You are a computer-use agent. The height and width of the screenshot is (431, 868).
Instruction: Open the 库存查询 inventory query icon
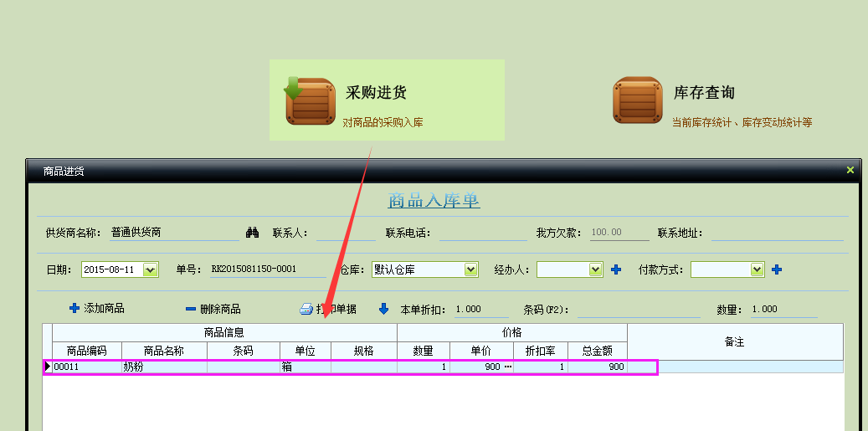click(x=638, y=100)
